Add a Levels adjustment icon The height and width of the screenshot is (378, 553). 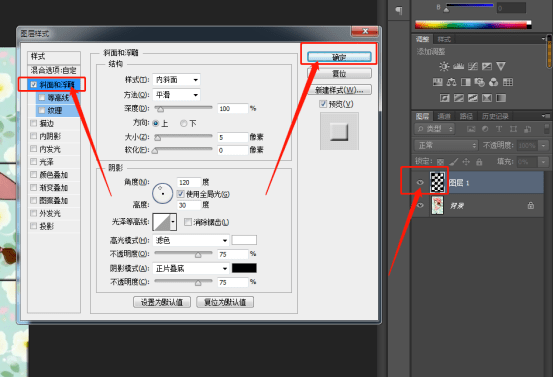tap(458, 66)
